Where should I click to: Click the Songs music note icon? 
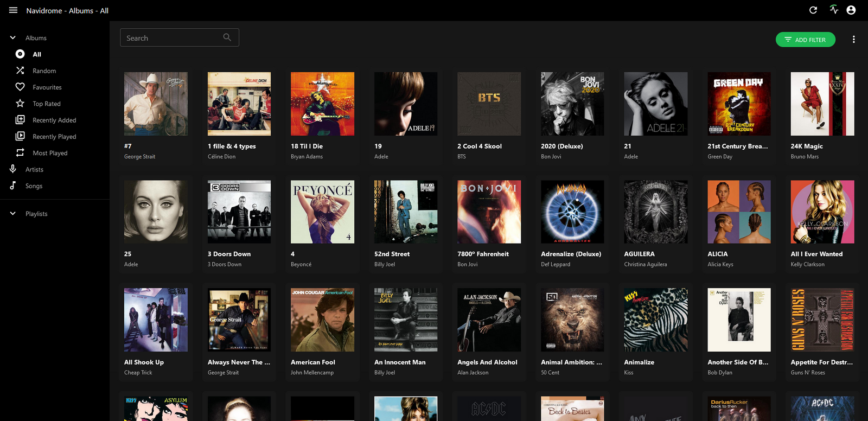pyautogui.click(x=13, y=186)
